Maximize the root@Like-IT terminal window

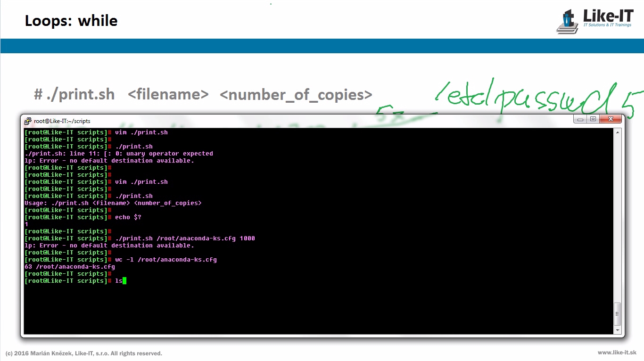pos(593,119)
